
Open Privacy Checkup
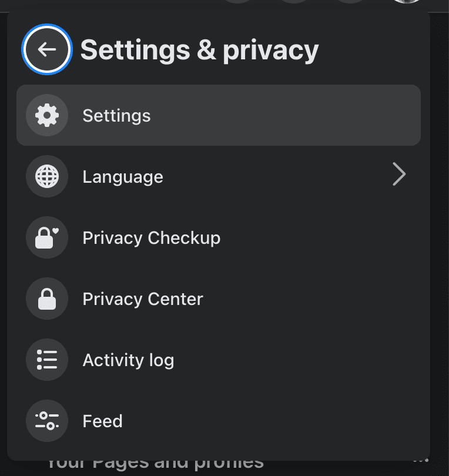219,237
